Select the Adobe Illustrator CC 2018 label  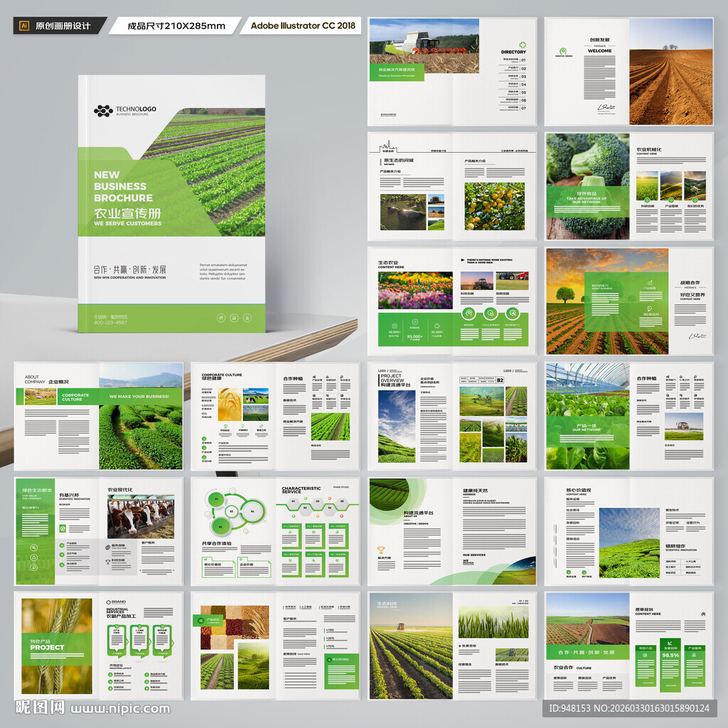303,26
